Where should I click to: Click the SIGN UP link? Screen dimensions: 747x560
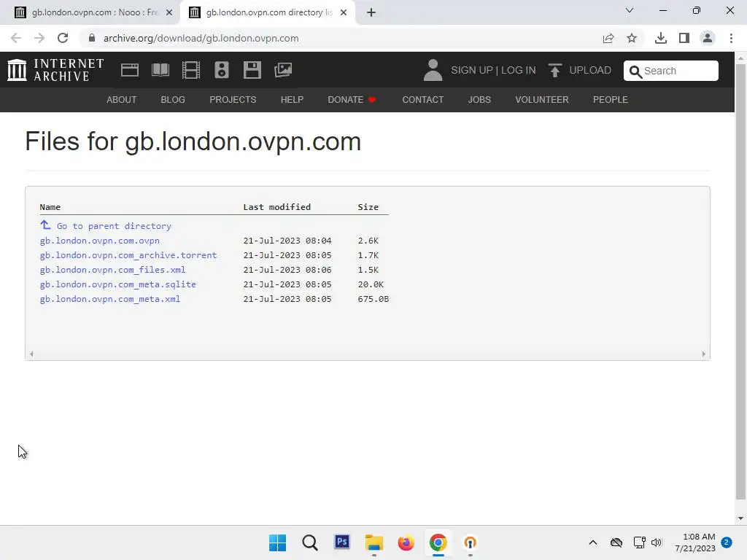tap(472, 70)
